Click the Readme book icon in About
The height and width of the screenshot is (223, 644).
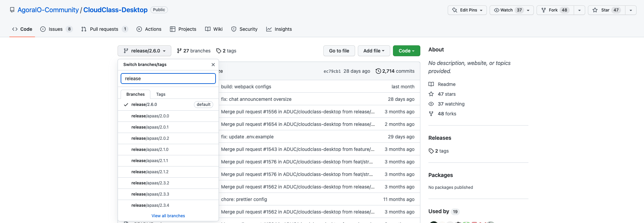point(431,84)
